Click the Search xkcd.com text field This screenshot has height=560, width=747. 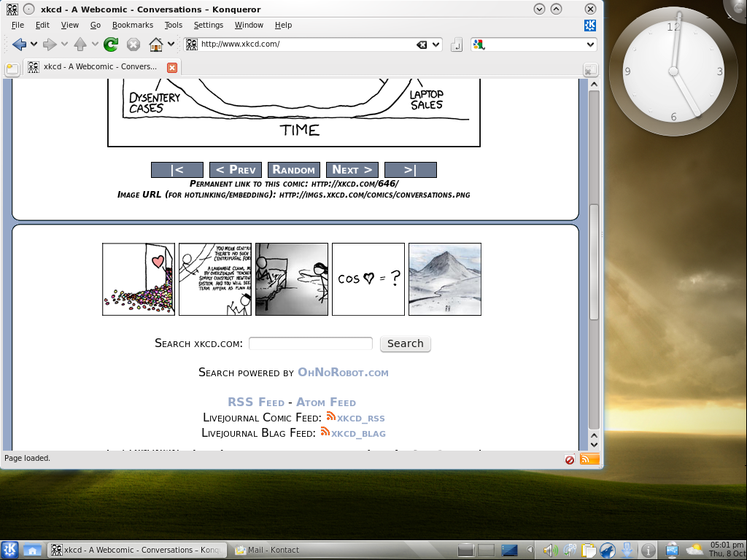[311, 343]
